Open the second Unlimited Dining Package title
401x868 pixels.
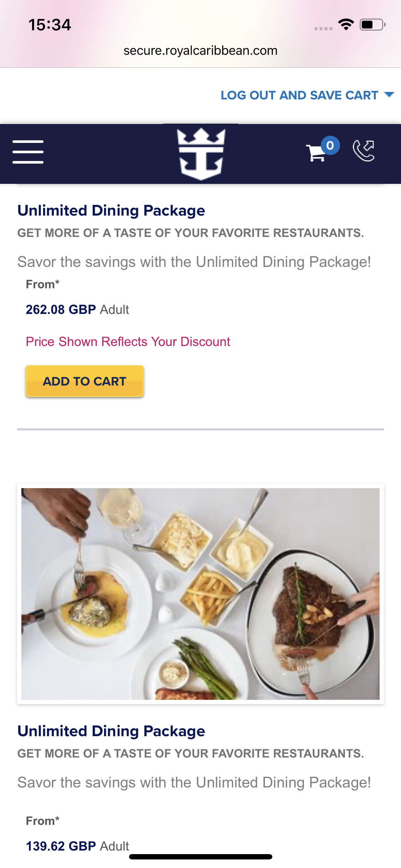[x=111, y=731]
